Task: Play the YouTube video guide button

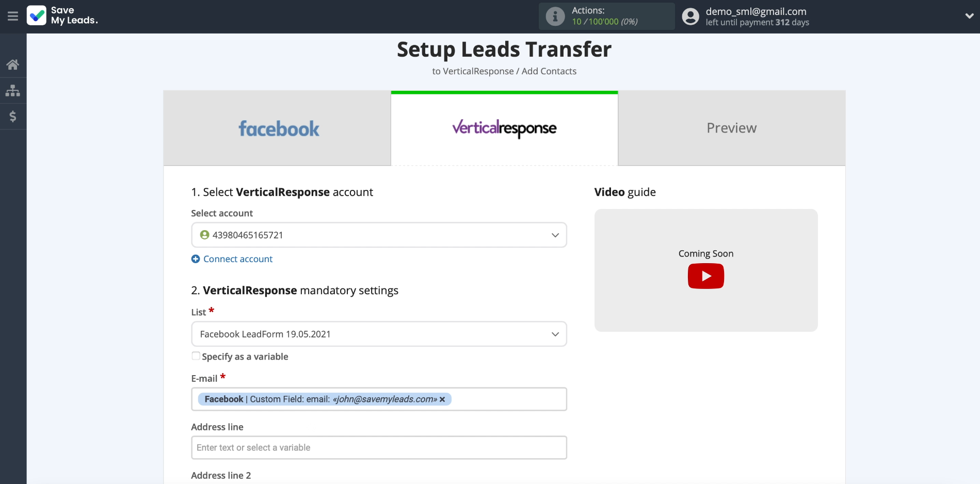Action: [x=706, y=276]
